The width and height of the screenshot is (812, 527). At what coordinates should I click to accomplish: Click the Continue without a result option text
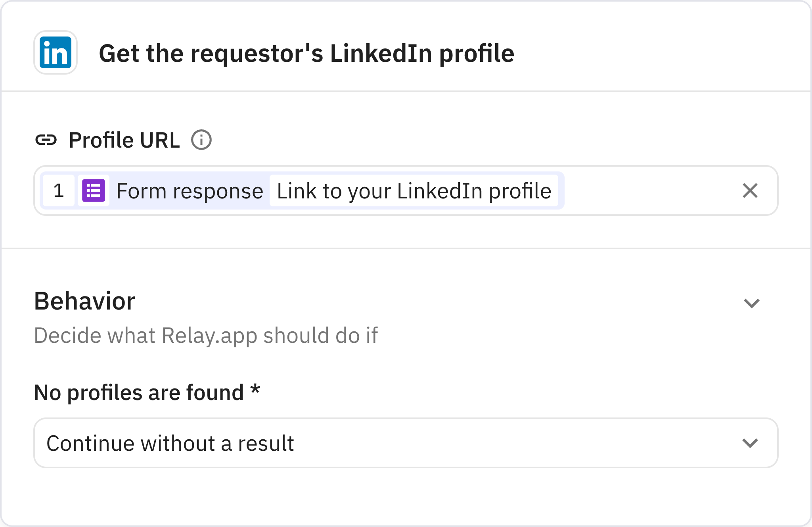click(x=170, y=443)
